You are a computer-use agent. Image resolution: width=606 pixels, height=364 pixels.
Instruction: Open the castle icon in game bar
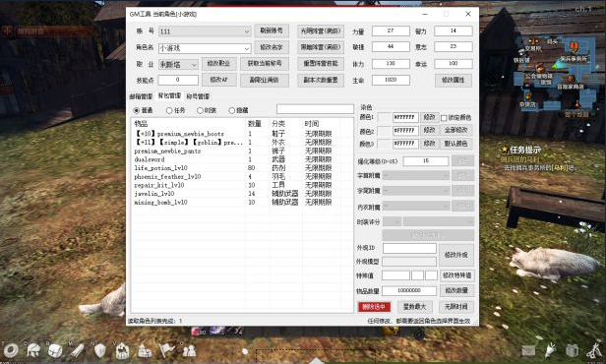coord(145,351)
